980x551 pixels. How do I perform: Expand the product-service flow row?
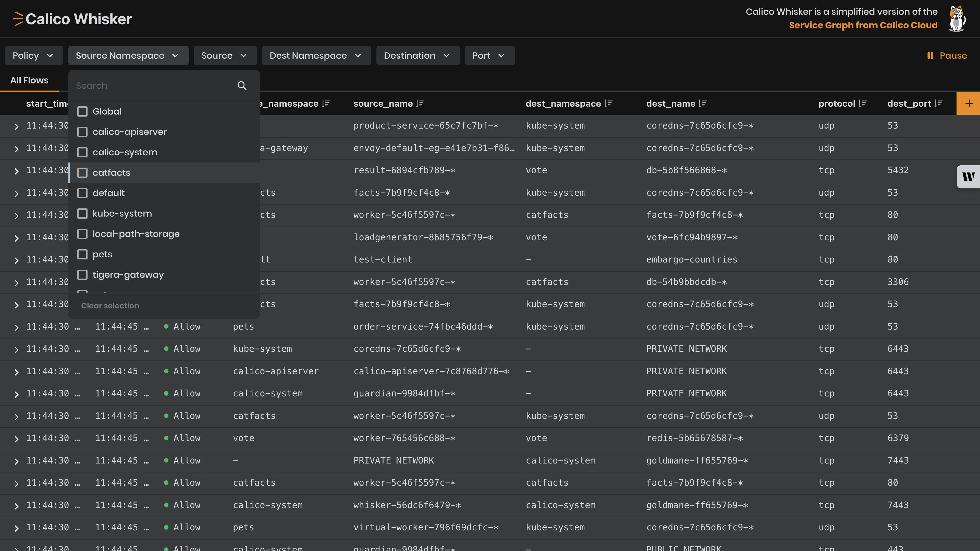tap(16, 126)
